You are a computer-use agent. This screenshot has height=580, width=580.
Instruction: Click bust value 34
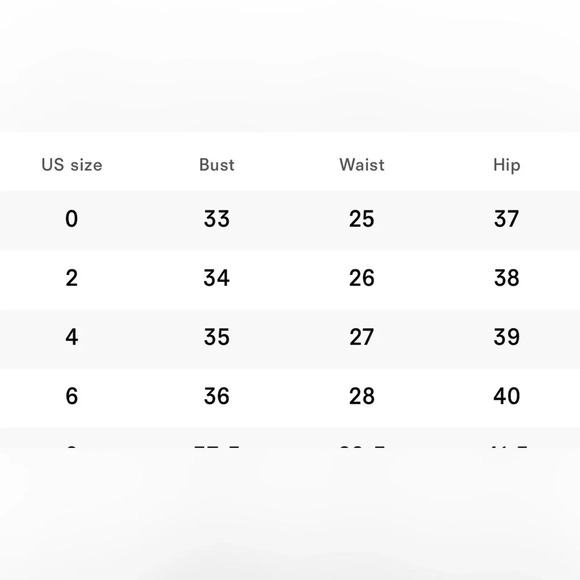click(217, 278)
